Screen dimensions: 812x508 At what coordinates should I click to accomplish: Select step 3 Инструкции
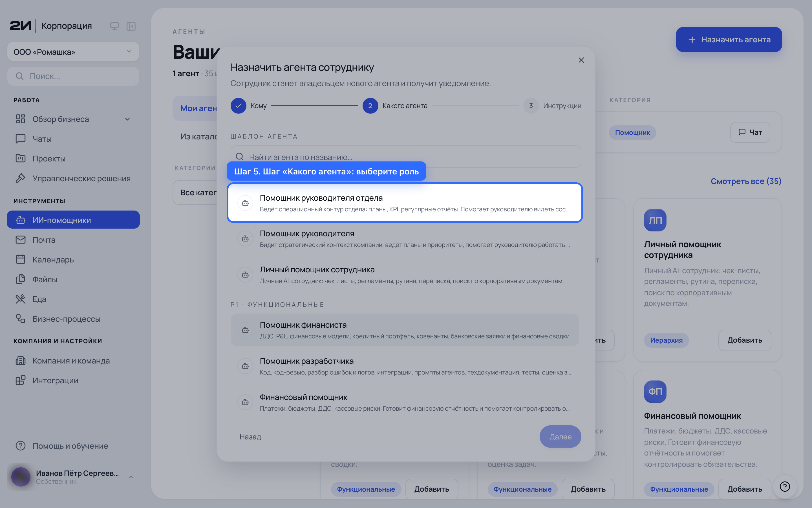pyautogui.click(x=552, y=106)
